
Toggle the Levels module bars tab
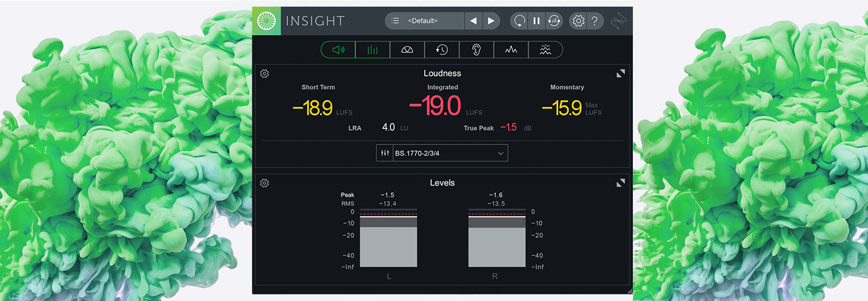[373, 50]
